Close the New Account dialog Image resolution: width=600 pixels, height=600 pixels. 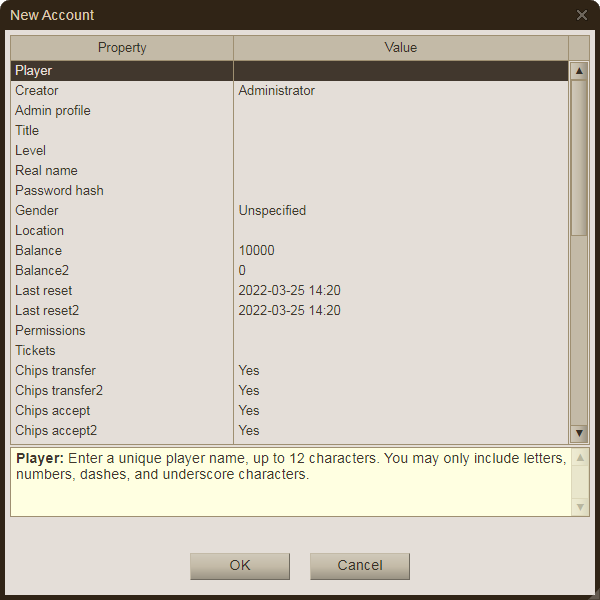pos(582,15)
